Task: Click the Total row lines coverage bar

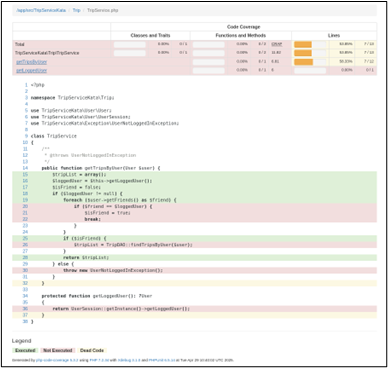Action: (x=303, y=44)
